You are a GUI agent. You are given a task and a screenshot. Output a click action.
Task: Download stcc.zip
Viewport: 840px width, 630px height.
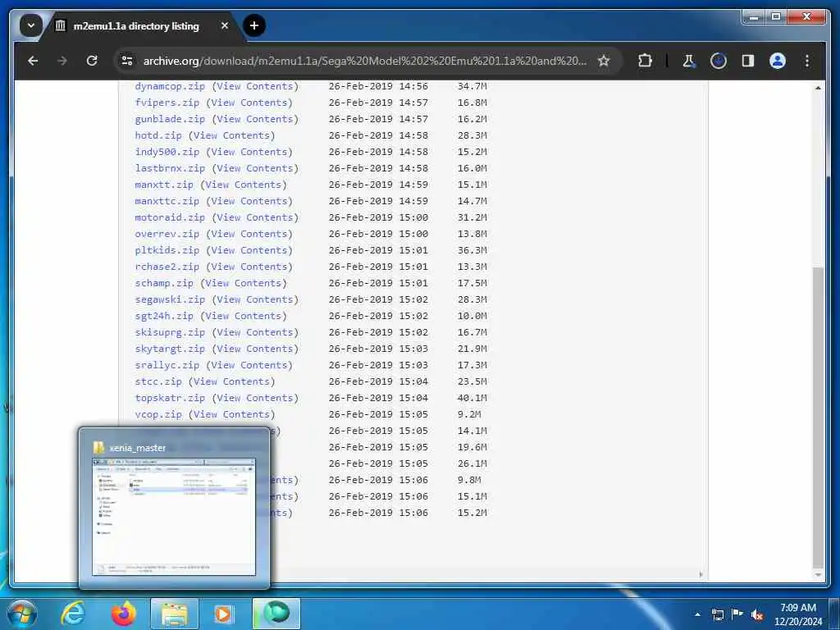click(158, 381)
